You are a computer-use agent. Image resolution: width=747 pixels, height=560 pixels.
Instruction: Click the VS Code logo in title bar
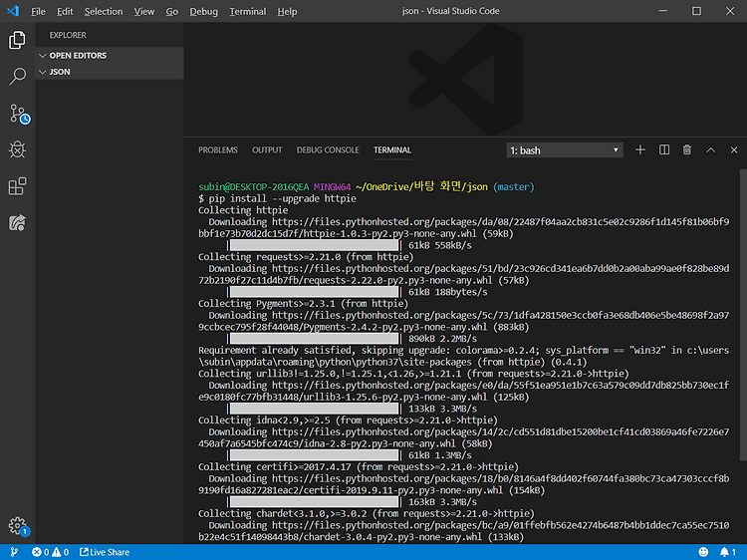(x=13, y=11)
